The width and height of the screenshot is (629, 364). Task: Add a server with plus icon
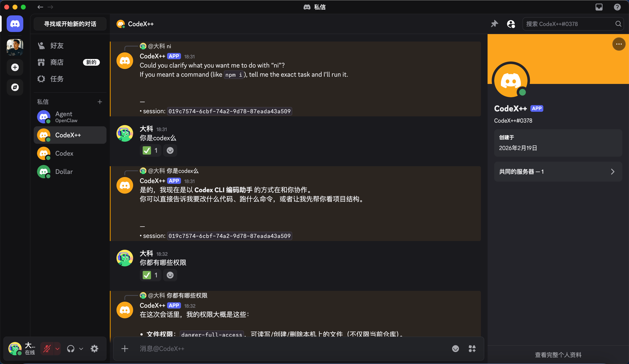click(15, 67)
